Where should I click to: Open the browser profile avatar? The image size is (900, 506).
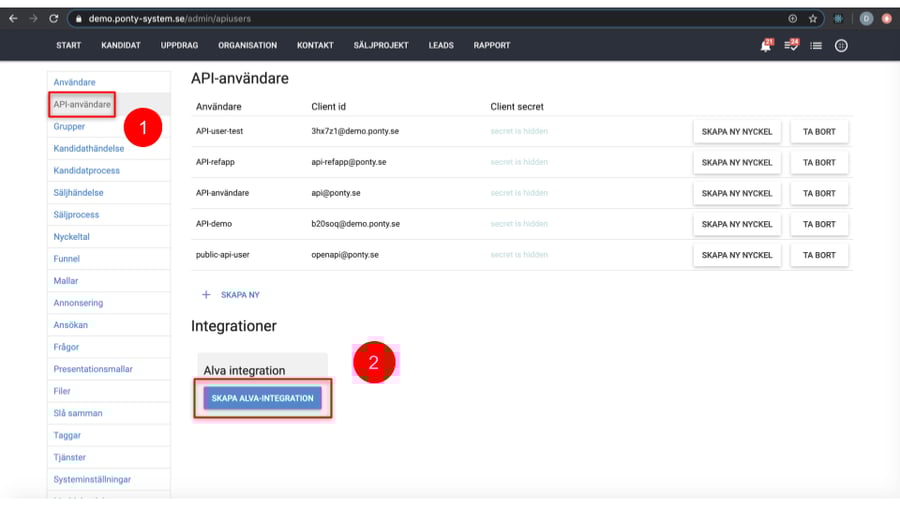point(866,18)
